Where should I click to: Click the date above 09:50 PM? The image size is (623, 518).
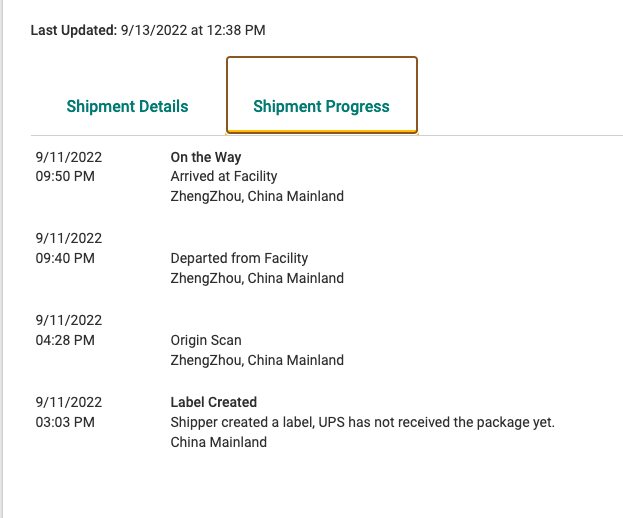pyautogui.click(x=69, y=157)
